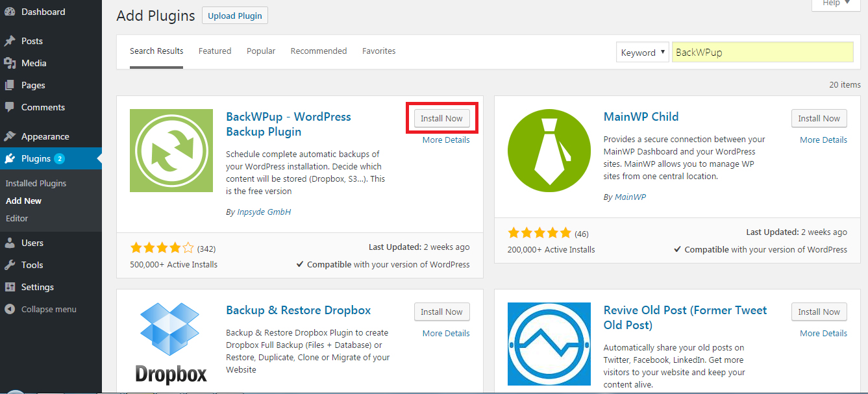The image size is (868, 394).
Task: Open More Details for MainWP Child
Action: tap(824, 140)
